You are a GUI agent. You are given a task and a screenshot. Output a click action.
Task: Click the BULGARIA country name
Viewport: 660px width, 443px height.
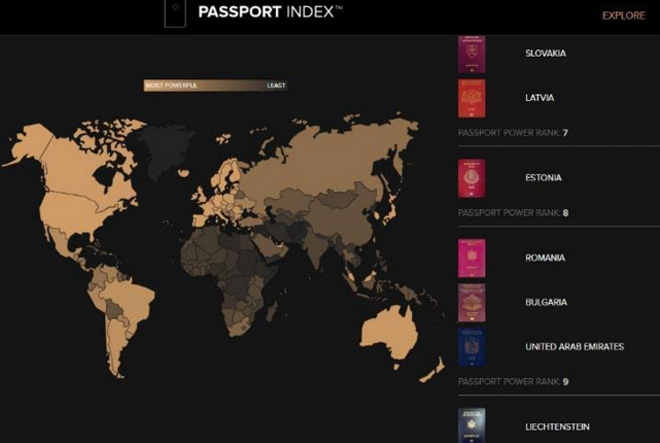[x=546, y=302]
